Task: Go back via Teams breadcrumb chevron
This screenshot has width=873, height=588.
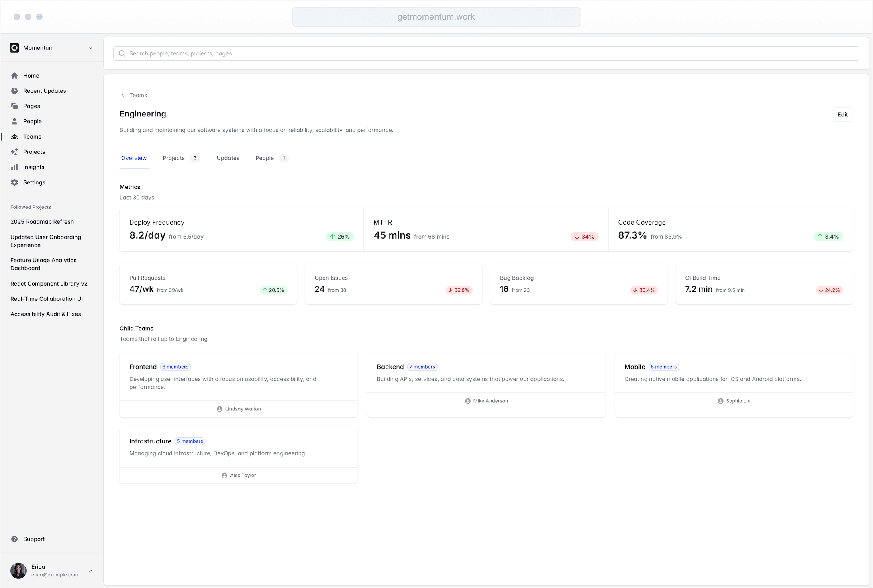Action: (x=123, y=95)
